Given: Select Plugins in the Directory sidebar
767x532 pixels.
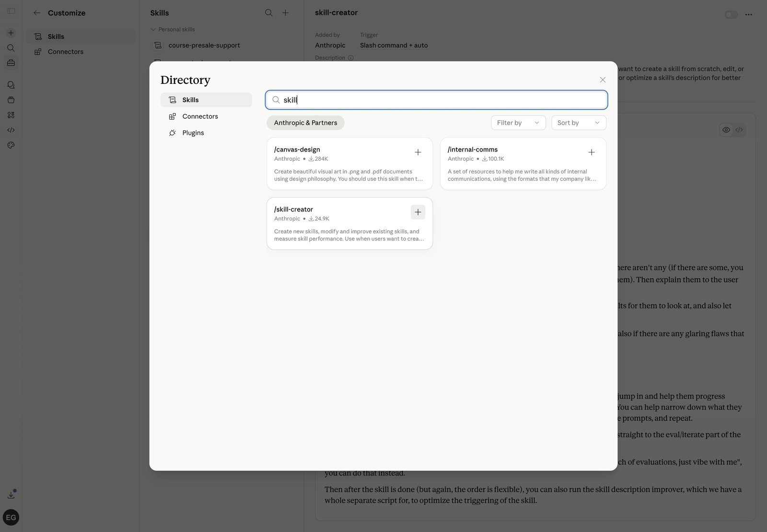Looking at the screenshot, I should [x=193, y=133].
